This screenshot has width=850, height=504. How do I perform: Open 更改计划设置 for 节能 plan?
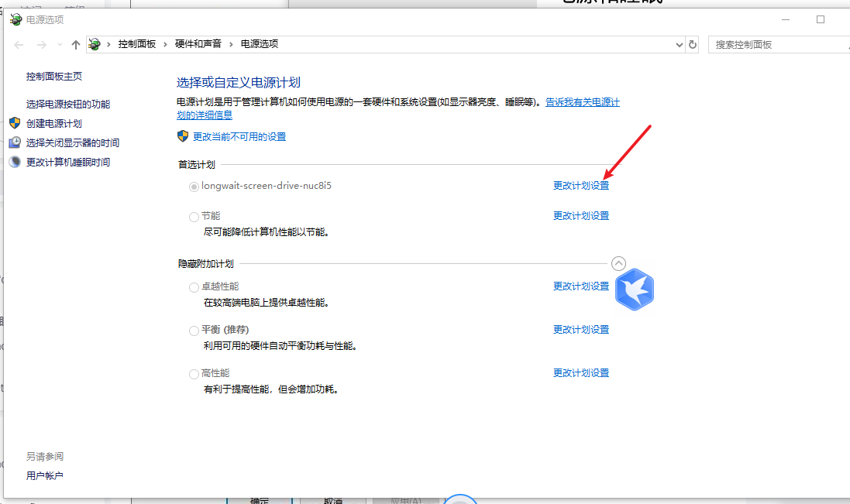(581, 216)
